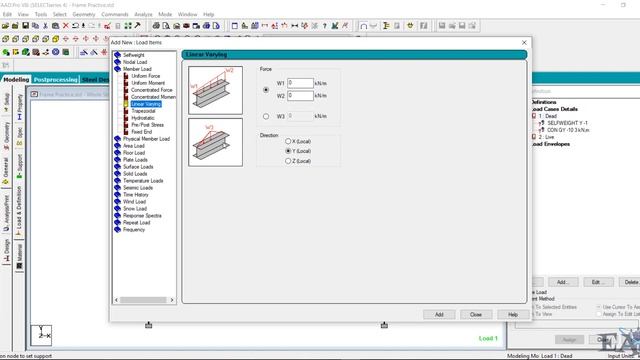Image resolution: width=640 pixels, height=360 pixels.
Task: Choose Z (Local) direction
Action: (x=288, y=161)
